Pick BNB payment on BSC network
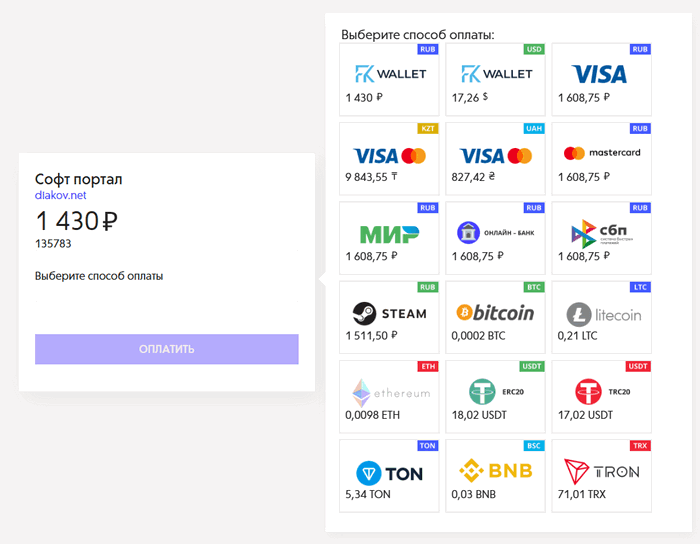This screenshot has height=544, width=700. pyautogui.click(x=495, y=475)
